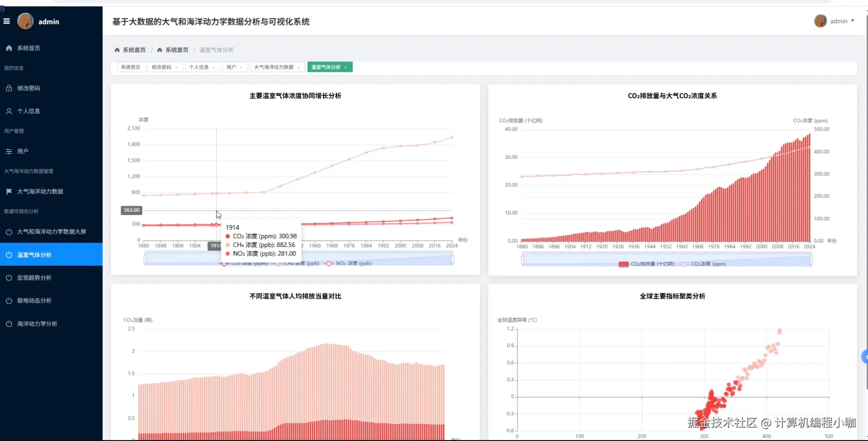Click 2024 endpoint on the CH₄ line
This screenshot has height=441, width=868.
click(452, 137)
